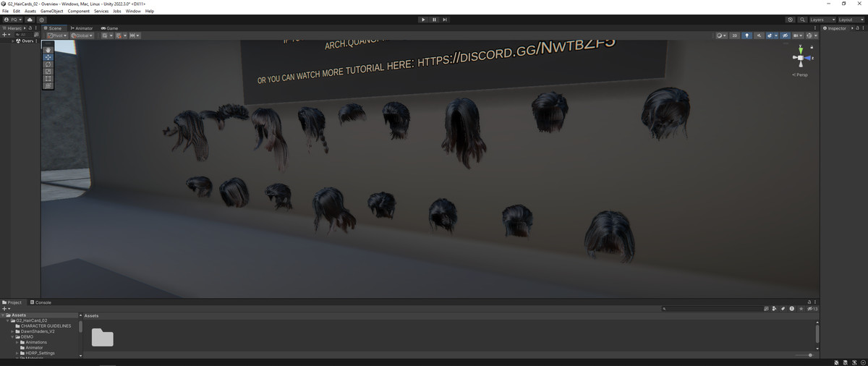Open the GameObject menu
The height and width of the screenshot is (366, 868).
click(x=52, y=11)
